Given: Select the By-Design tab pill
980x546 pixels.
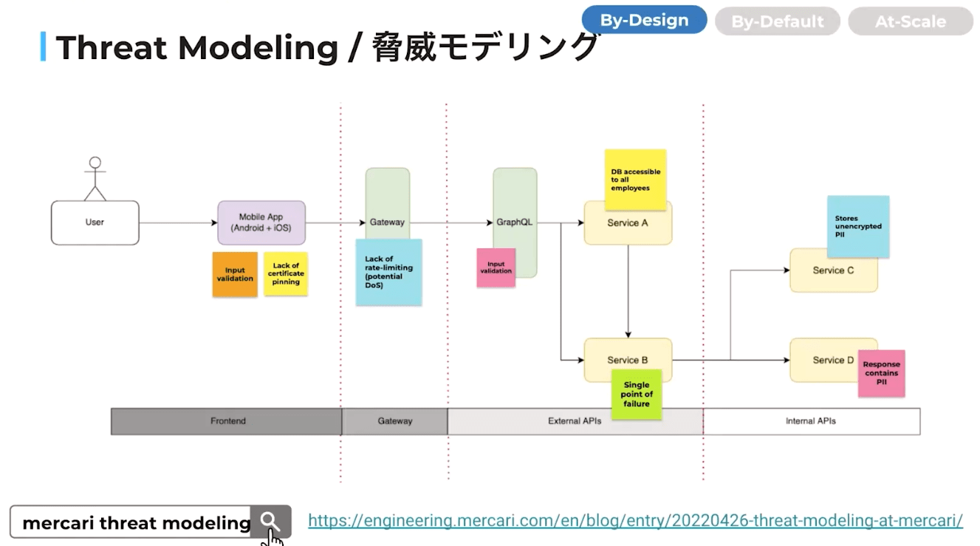Looking at the screenshot, I should click(643, 21).
